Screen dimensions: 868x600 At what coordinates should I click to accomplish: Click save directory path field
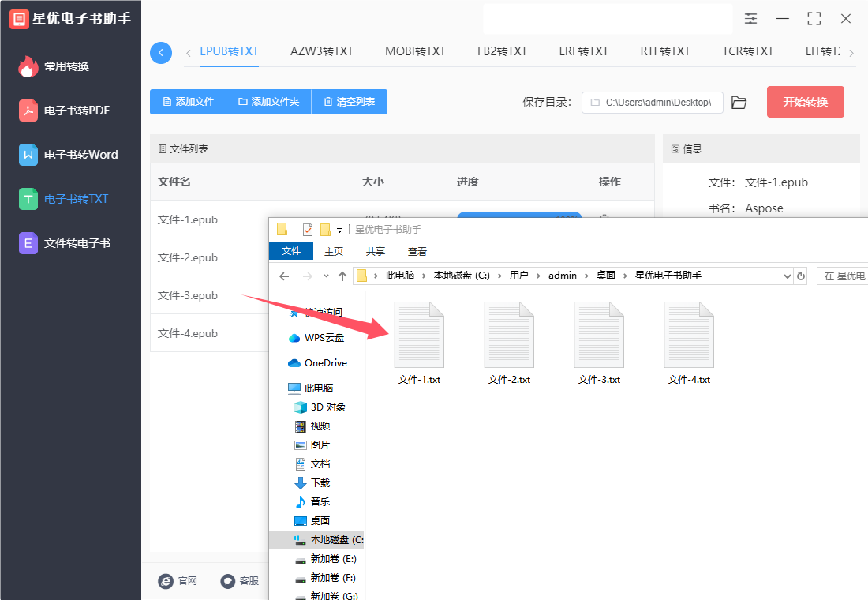[652, 103]
